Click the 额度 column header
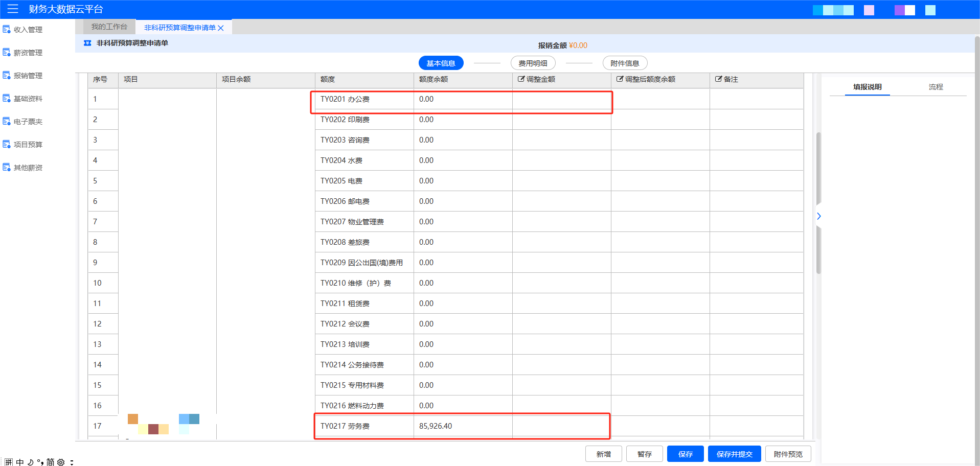The width and height of the screenshot is (980, 466). pos(364,79)
